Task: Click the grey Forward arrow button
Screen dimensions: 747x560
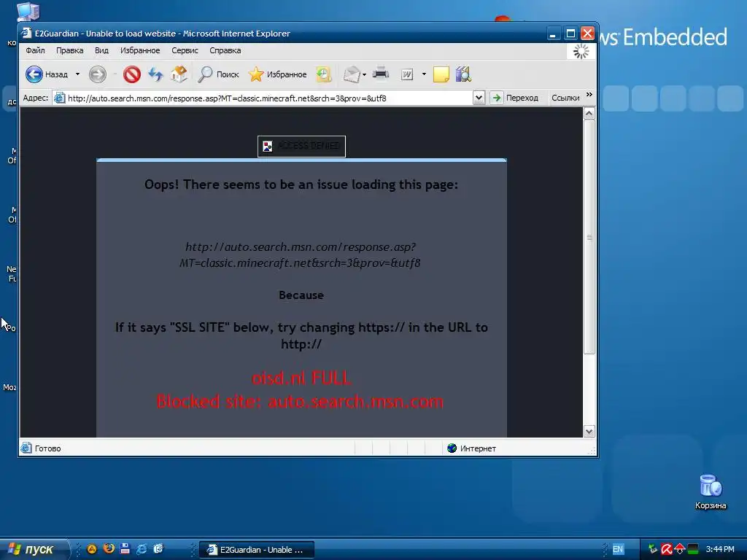Action: coord(98,74)
